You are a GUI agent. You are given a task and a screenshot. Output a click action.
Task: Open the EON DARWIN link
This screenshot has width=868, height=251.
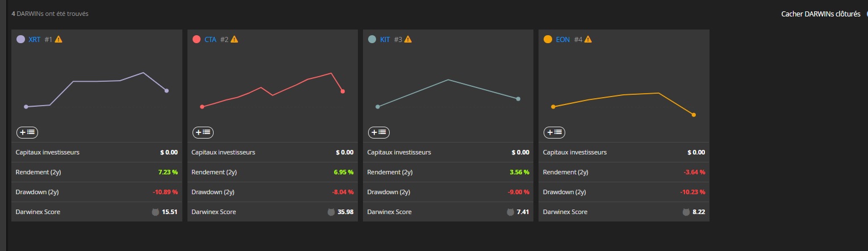(x=562, y=39)
